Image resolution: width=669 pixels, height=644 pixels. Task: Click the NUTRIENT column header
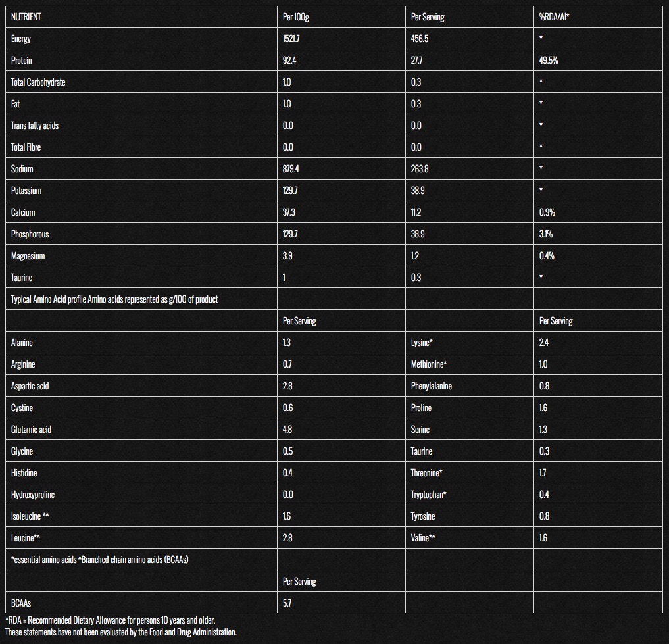coord(26,17)
